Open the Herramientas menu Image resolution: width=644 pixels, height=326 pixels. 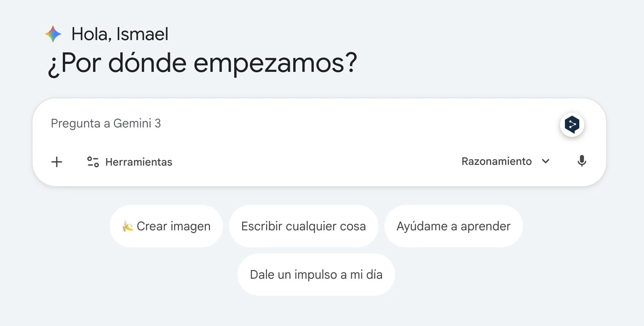pyautogui.click(x=138, y=162)
